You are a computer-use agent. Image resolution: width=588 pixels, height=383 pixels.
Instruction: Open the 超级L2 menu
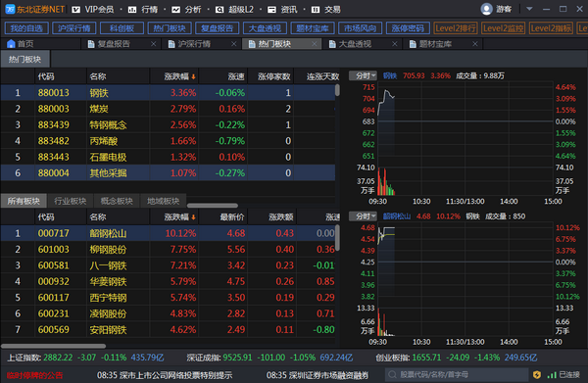click(234, 10)
